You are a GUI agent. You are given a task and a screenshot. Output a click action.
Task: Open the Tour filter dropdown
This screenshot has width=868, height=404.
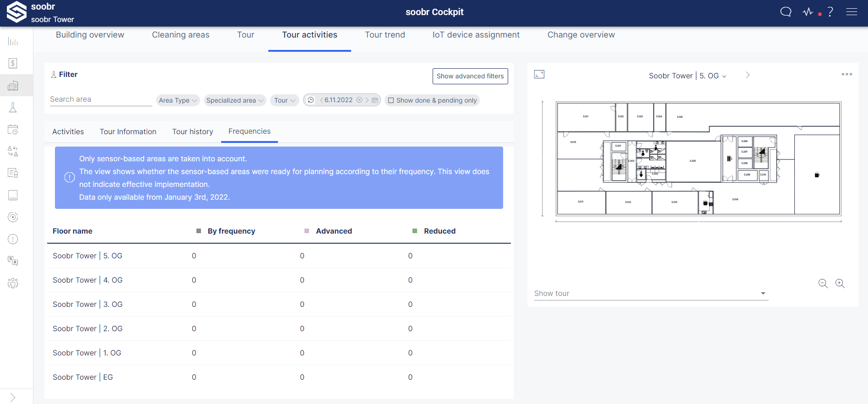coord(285,100)
